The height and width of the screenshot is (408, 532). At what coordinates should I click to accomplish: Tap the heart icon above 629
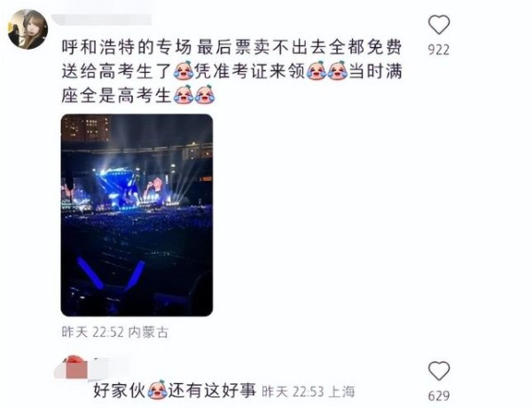coord(439,371)
